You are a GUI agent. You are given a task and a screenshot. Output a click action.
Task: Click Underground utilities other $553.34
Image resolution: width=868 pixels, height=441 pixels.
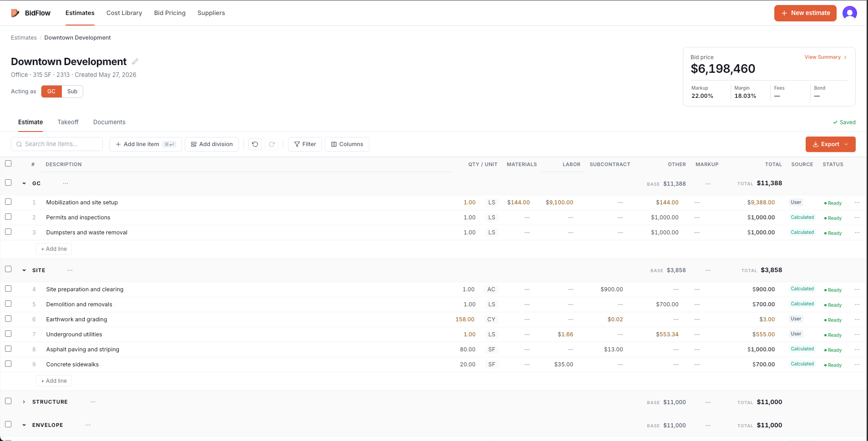click(667, 335)
